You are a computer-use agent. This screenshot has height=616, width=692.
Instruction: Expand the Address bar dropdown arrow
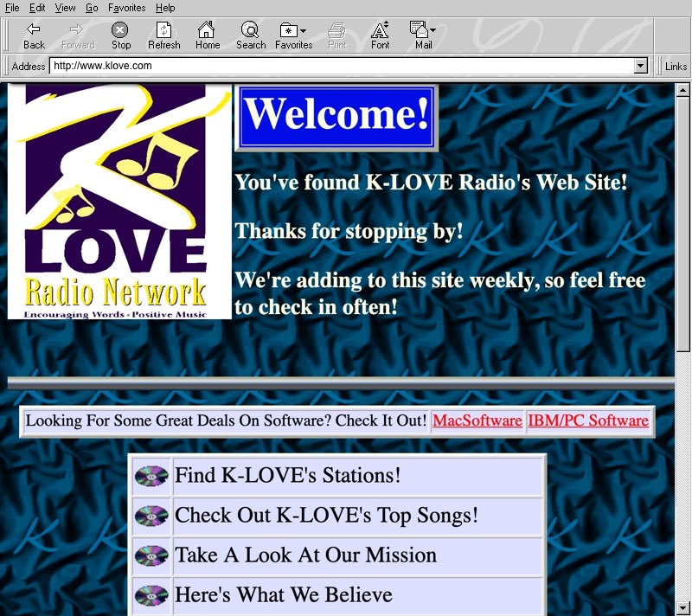(640, 66)
